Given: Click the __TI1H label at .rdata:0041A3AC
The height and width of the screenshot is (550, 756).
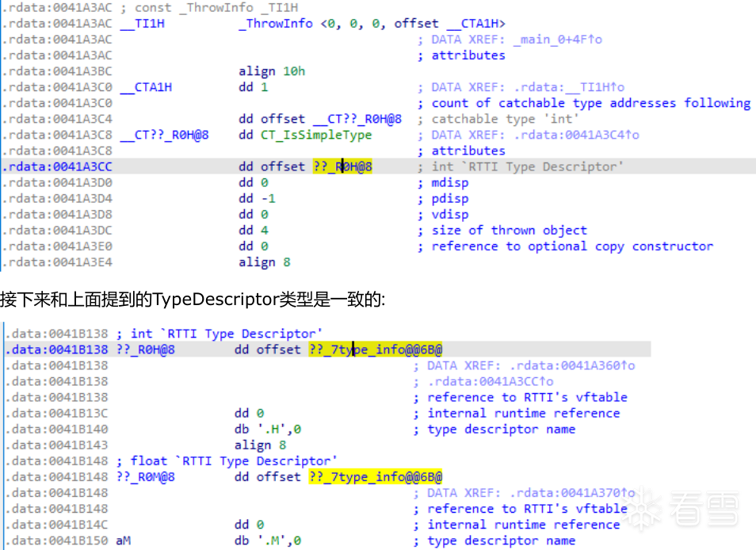Looking at the screenshot, I should point(142,24).
